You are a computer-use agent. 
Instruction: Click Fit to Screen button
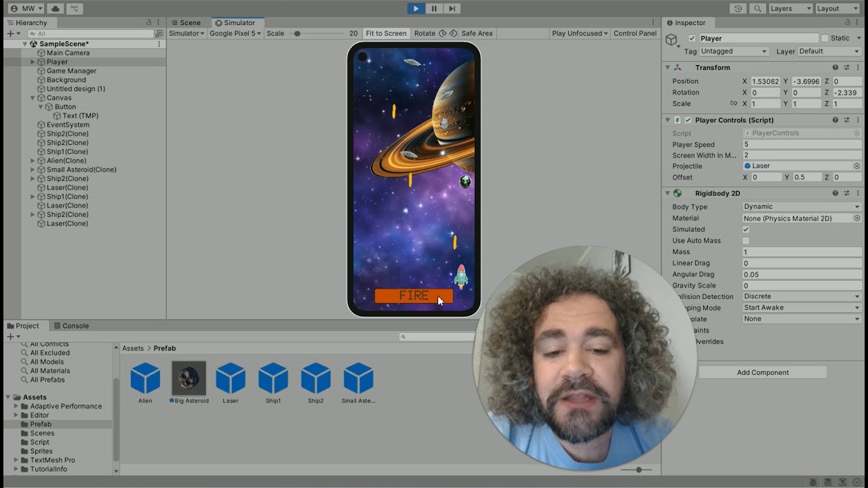pos(386,33)
